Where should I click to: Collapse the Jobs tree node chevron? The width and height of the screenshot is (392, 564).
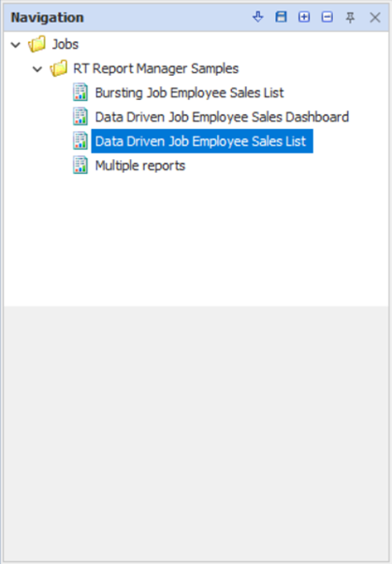(x=16, y=45)
